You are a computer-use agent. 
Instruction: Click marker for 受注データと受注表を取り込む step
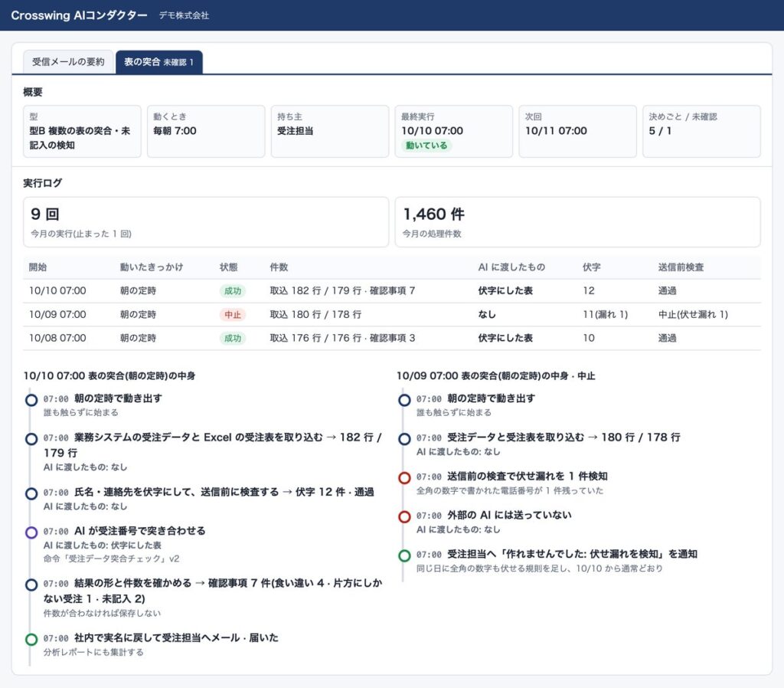click(404, 439)
